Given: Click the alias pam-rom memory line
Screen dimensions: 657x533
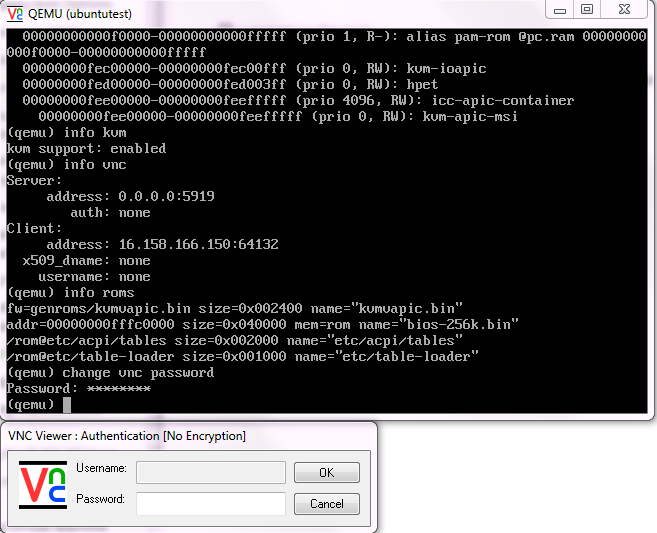Looking at the screenshot, I should click(x=327, y=44).
